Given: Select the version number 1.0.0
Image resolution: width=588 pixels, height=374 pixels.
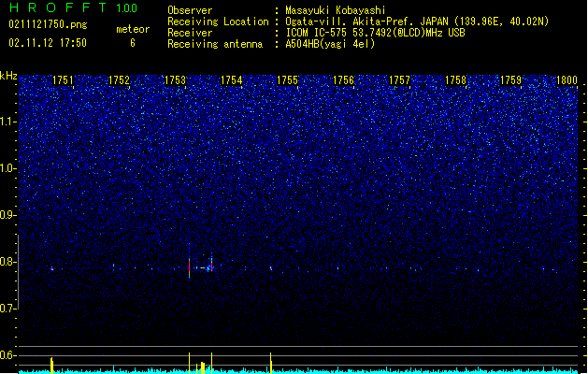Looking at the screenshot, I should [x=127, y=8].
